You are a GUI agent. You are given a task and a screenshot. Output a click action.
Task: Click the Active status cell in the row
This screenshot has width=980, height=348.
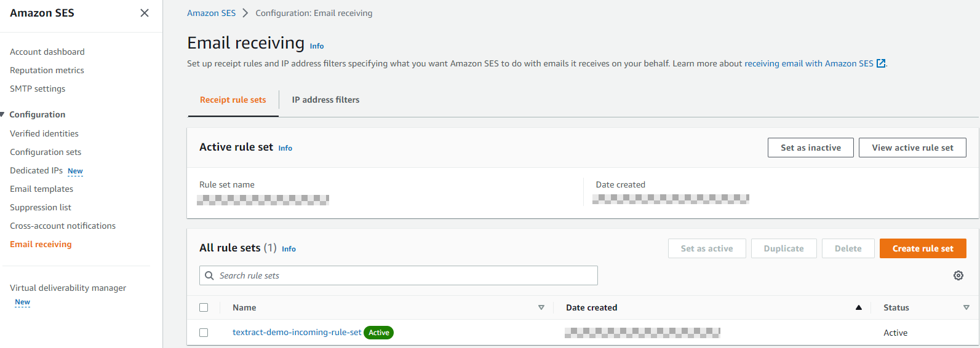pos(895,333)
